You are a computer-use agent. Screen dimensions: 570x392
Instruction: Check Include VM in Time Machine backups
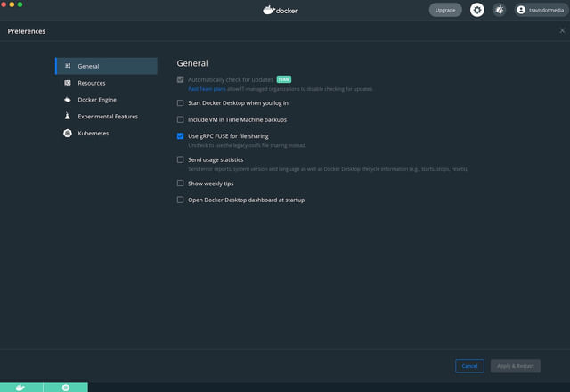(x=181, y=119)
